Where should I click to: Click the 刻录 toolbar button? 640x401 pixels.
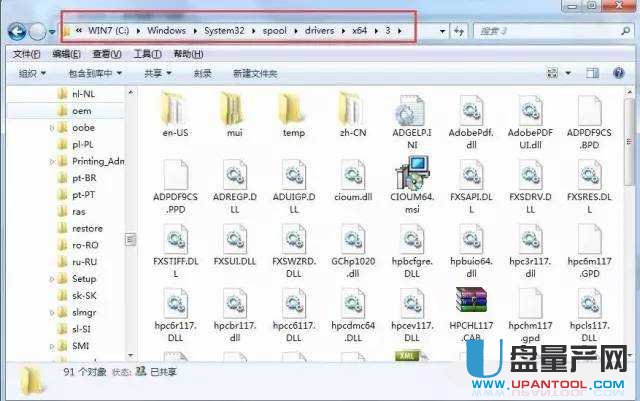pyautogui.click(x=203, y=73)
